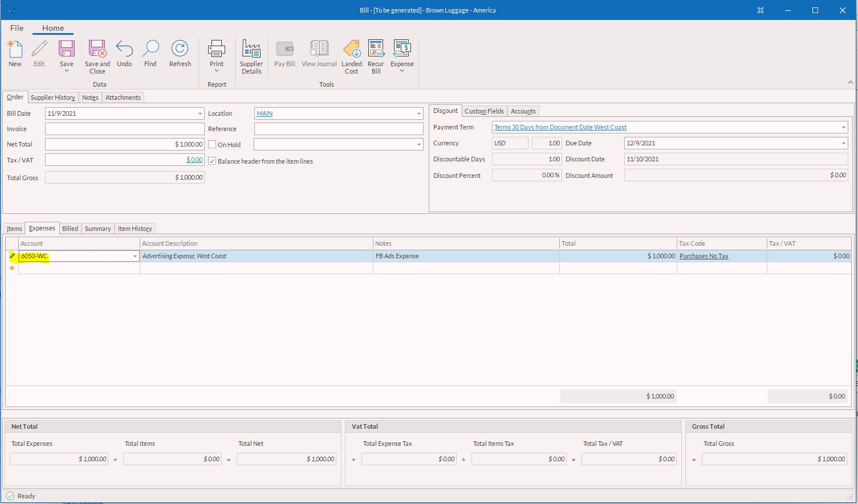Refresh the bill using Refresh icon
Image resolution: width=858 pixels, height=504 pixels.
coord(180,50)
